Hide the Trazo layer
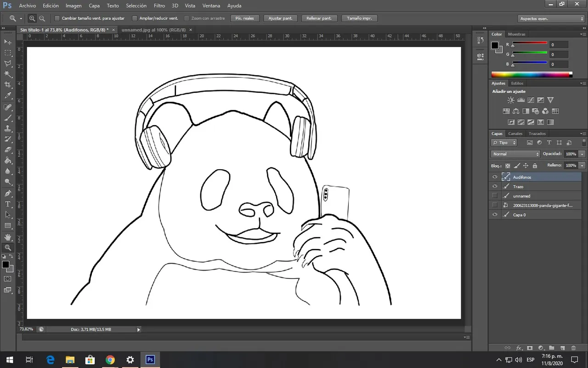 (x=495, y=186)
